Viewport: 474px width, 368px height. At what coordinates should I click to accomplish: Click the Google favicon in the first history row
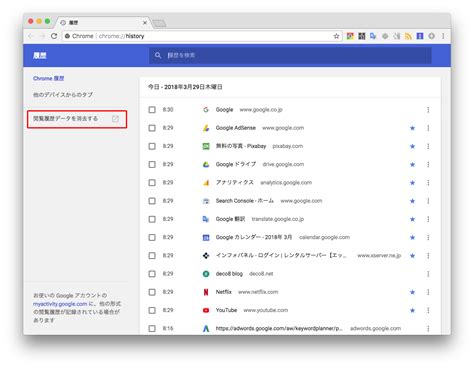pos(206,110)
